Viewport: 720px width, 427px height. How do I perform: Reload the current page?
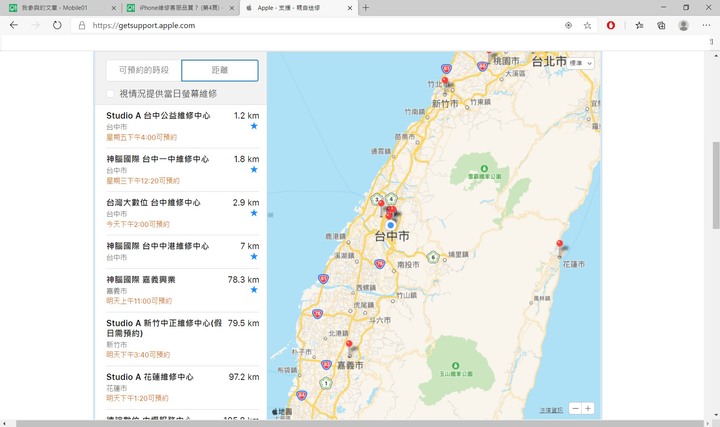(x=57, y=25)
